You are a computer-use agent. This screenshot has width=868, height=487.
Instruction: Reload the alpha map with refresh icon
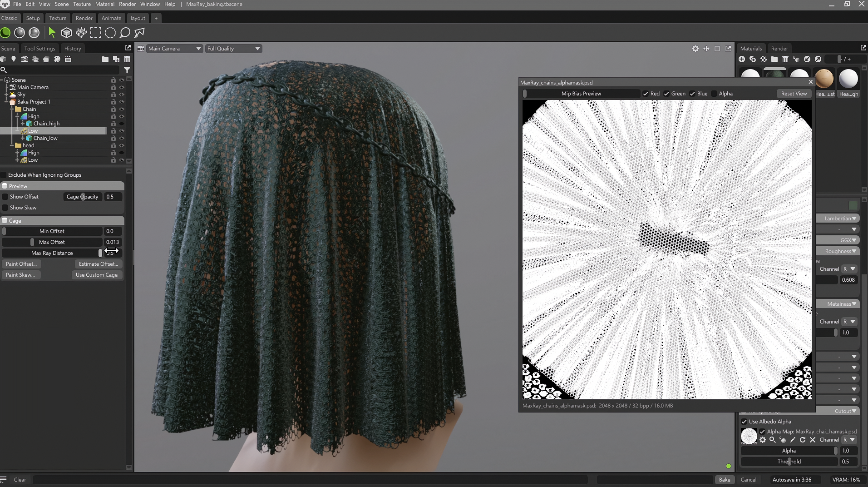(x=803, y=440)
